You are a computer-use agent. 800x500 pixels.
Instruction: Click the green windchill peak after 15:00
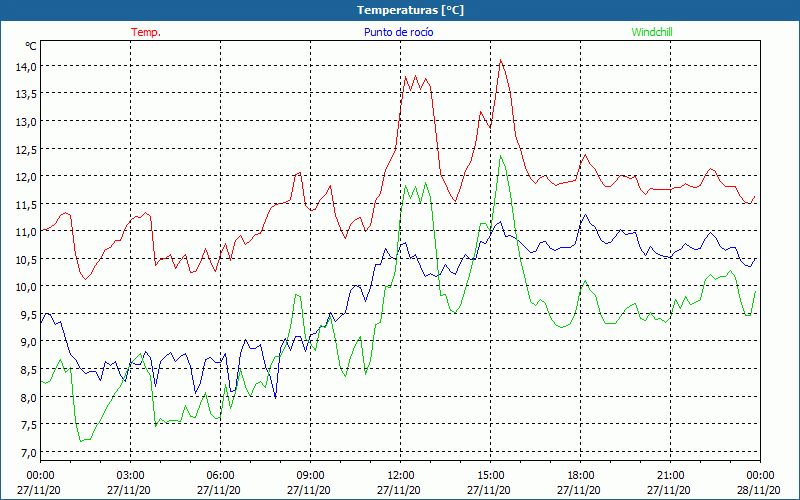click(501, 156)
